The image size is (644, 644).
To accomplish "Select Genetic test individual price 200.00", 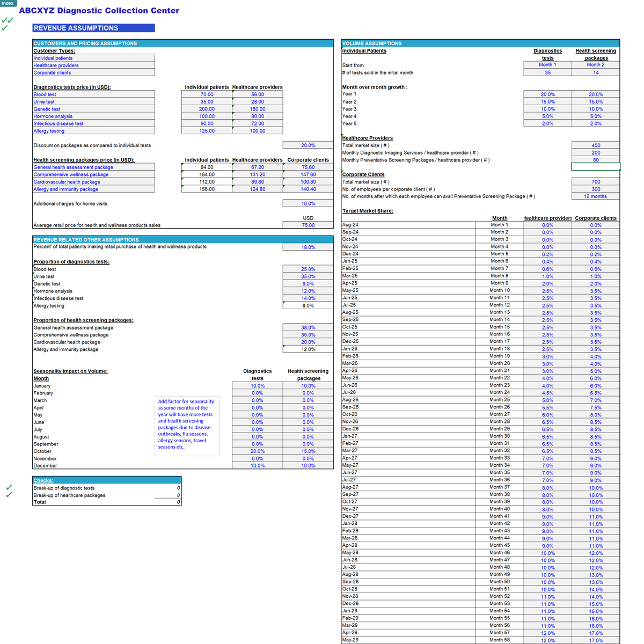I will (207, 109).
